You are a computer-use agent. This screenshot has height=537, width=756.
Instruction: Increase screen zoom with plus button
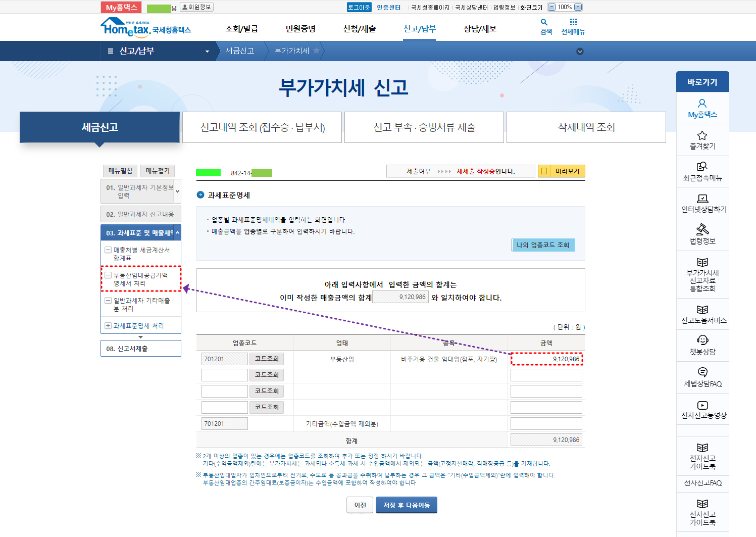578,7
